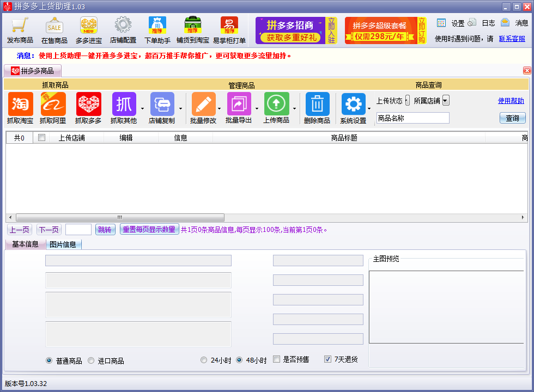
Task: Switch to the 基本信息 tab
Action: 25,244
